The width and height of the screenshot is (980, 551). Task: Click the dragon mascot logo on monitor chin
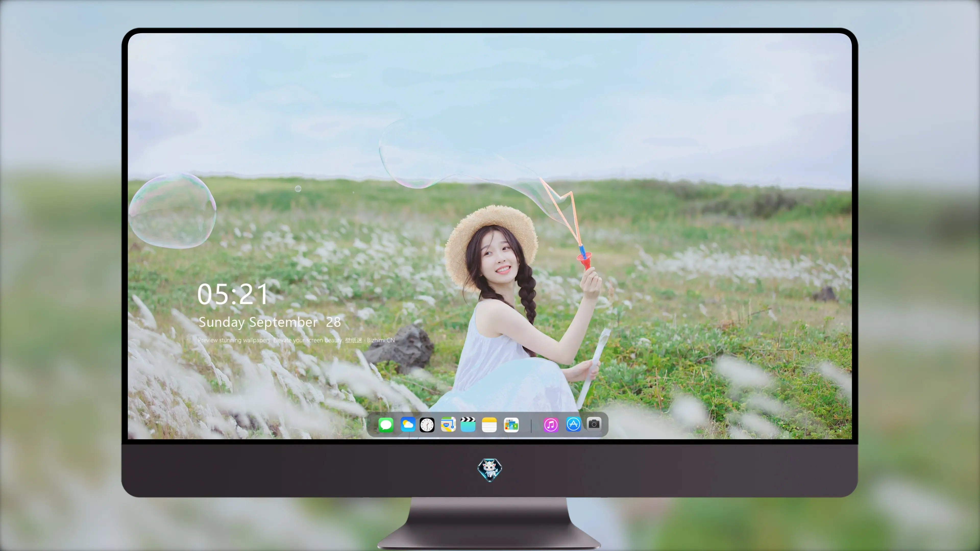pos(490,470)
